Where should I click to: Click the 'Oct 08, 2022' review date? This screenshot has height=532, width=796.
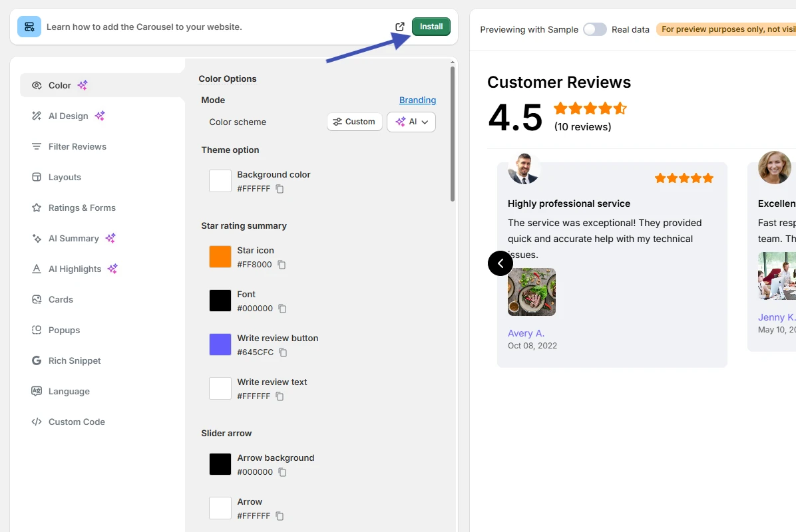tap(532, 345)
